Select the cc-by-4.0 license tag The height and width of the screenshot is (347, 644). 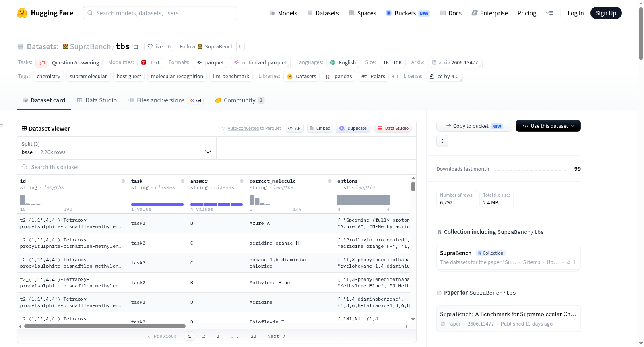[x=444, y=76]
